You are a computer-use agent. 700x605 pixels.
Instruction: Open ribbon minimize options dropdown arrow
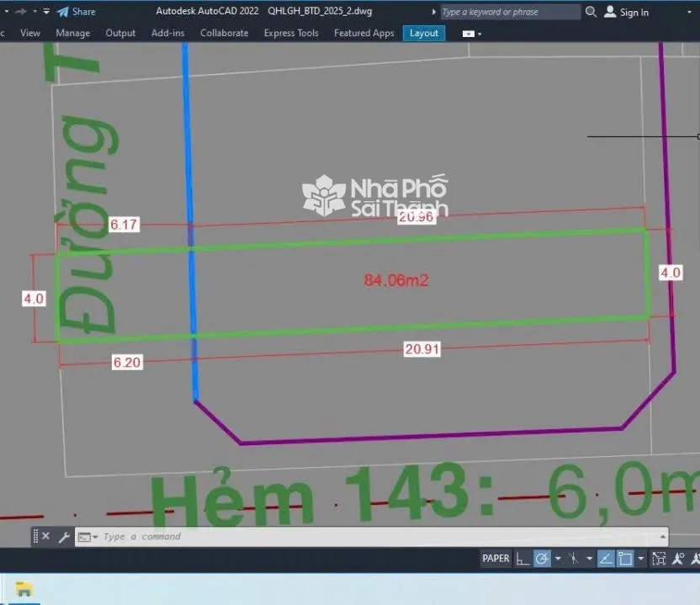480,34
